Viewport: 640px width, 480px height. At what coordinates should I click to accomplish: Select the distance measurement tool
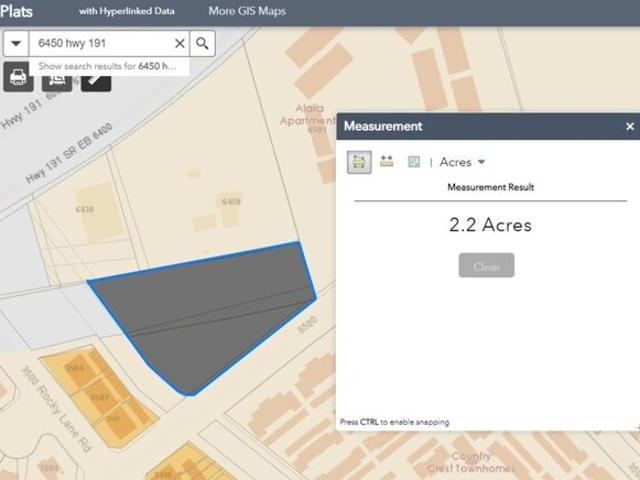tap(386, 162)
